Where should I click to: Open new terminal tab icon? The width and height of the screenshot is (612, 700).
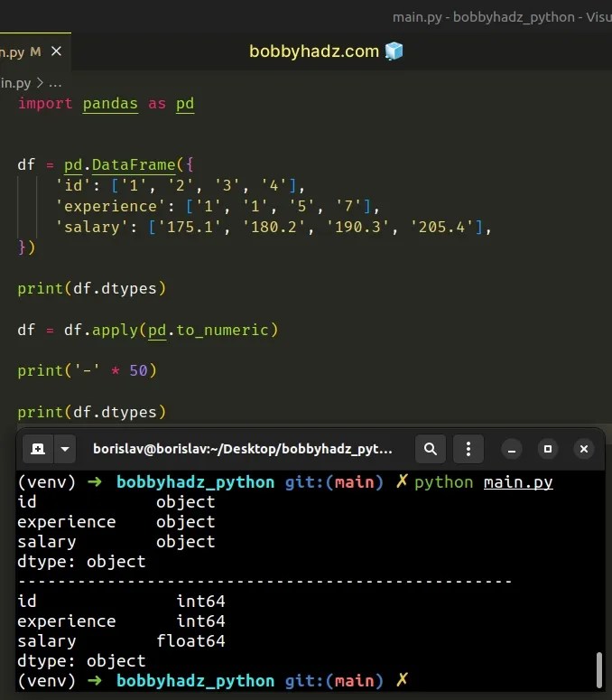tap(38, 449)
